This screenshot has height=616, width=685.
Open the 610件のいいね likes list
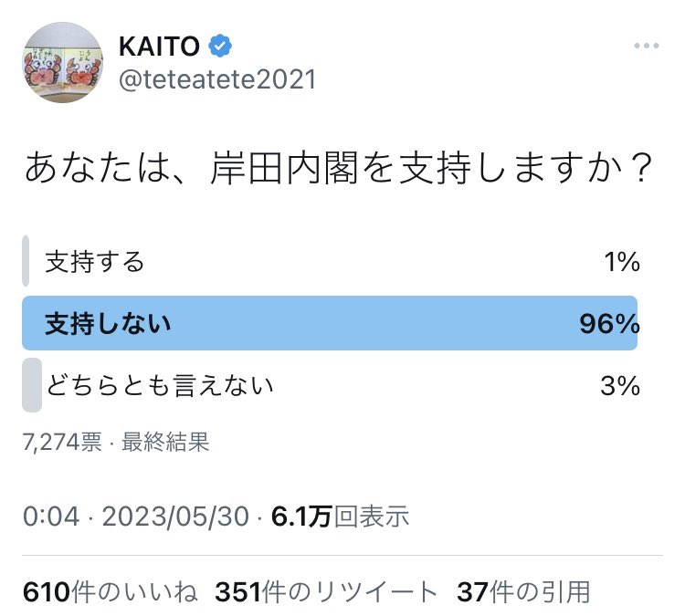coord(111,592)
